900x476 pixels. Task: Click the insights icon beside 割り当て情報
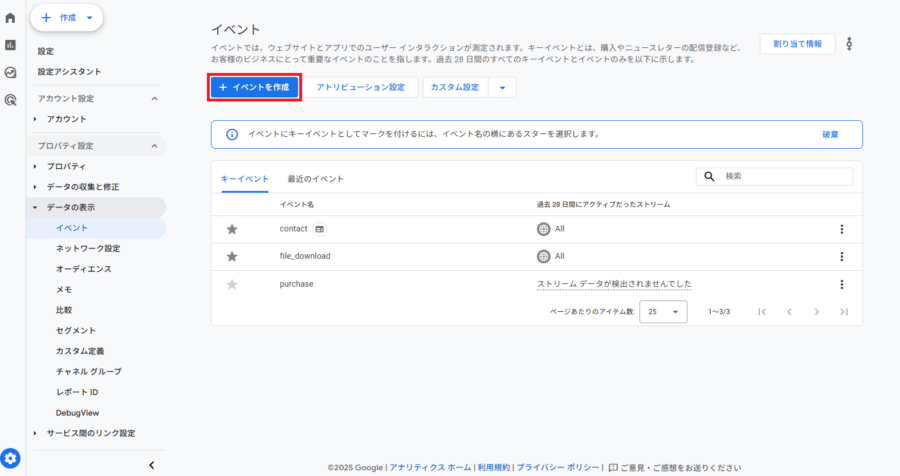[850, 44]
